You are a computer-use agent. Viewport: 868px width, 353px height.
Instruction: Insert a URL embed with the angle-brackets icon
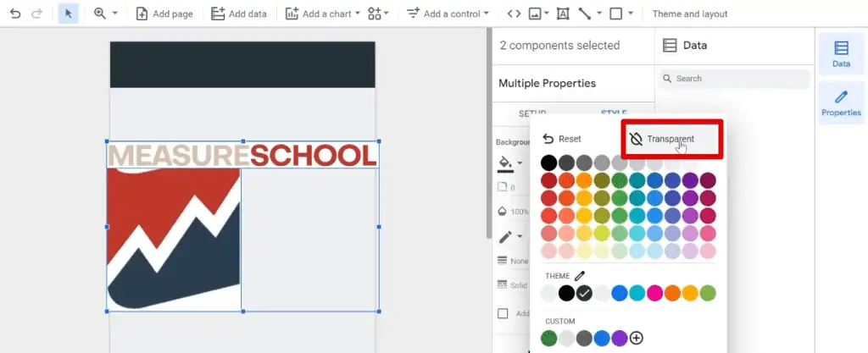point(514,14)
